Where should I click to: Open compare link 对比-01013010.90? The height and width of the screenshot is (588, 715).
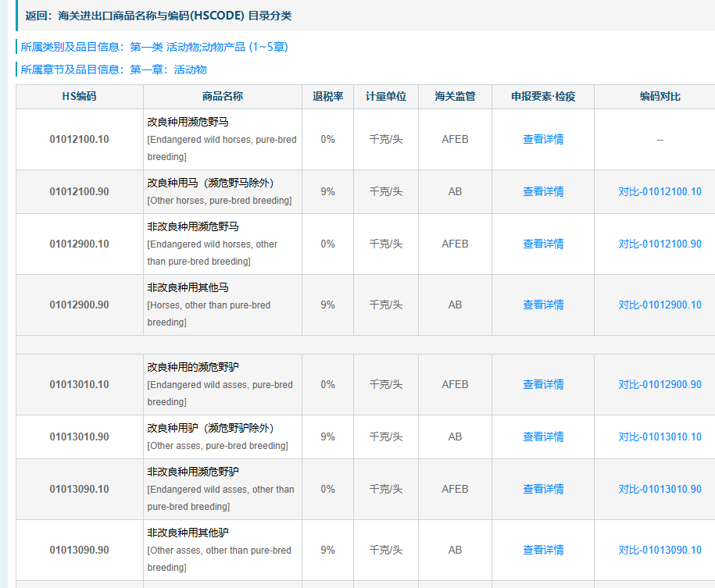660,490
